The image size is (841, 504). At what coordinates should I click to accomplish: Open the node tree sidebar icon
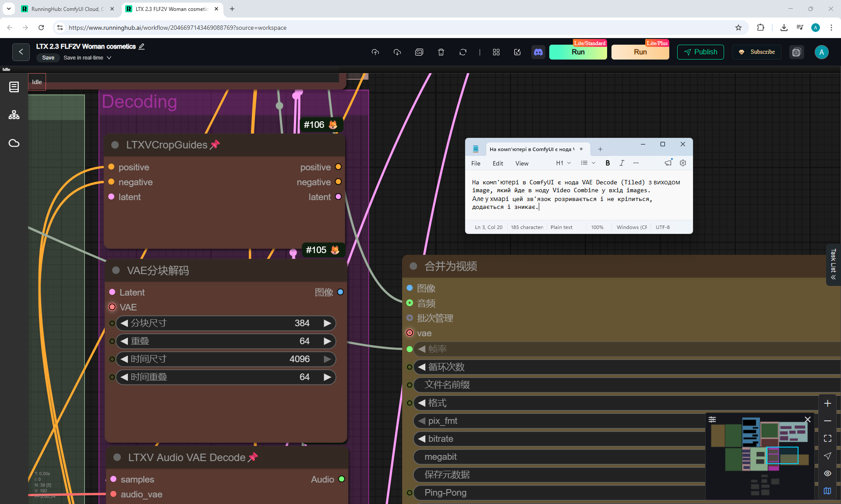(14, 115)
